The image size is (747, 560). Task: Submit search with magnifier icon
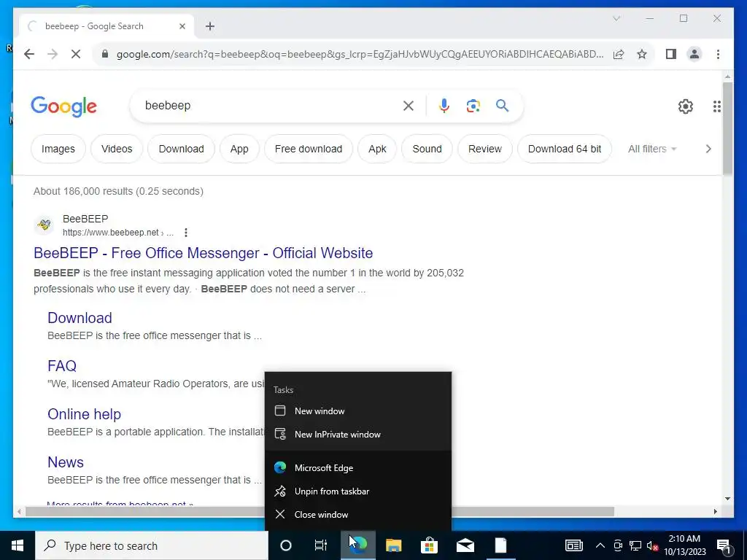coord(502,105)
